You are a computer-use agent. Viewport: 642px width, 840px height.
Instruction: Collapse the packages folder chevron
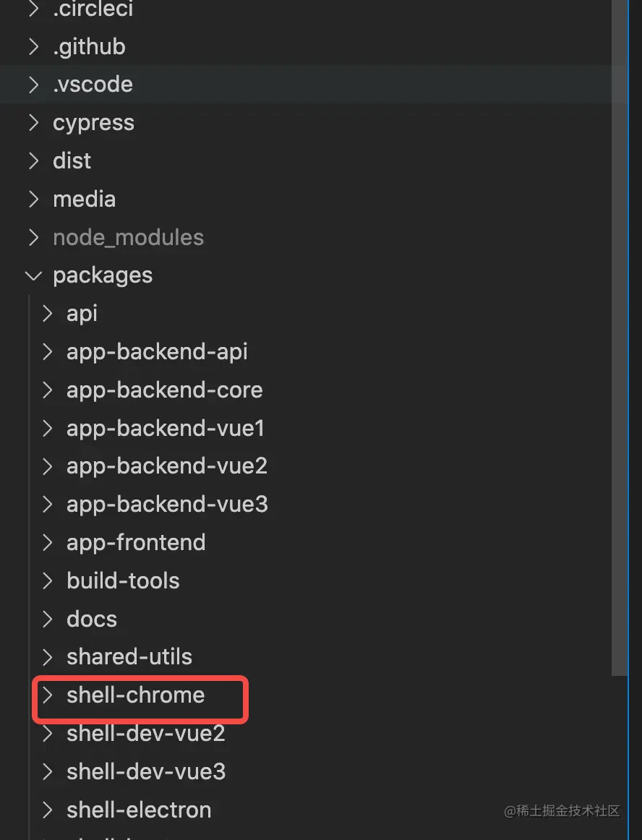pos(33,275)
